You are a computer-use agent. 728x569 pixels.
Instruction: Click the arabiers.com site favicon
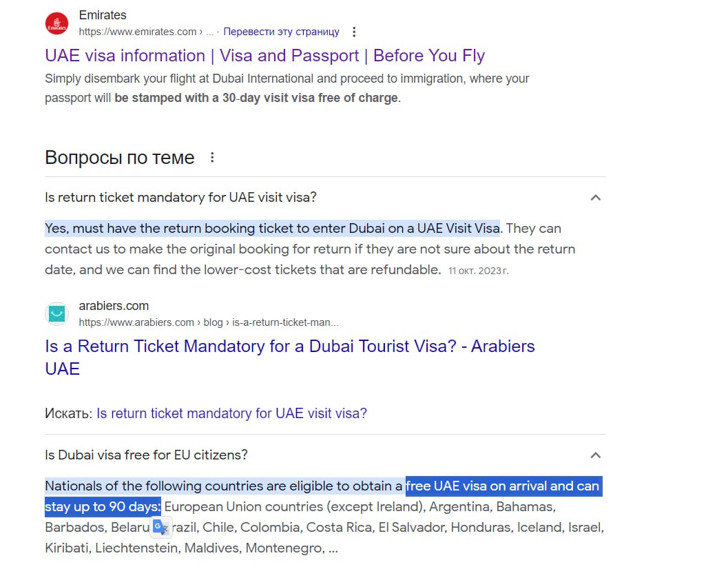[56, 314]
